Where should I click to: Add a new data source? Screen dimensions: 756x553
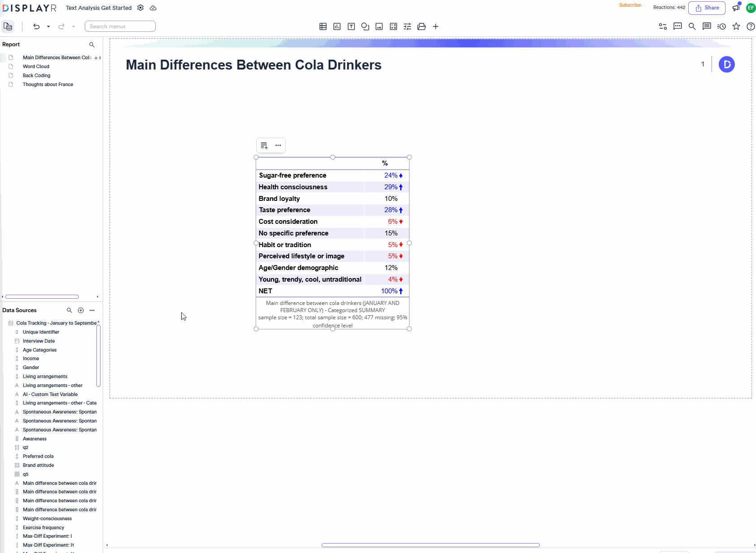81,310
